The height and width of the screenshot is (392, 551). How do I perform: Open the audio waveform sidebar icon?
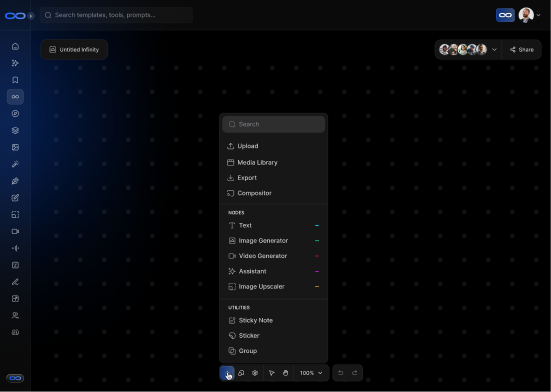pos(15,248)
